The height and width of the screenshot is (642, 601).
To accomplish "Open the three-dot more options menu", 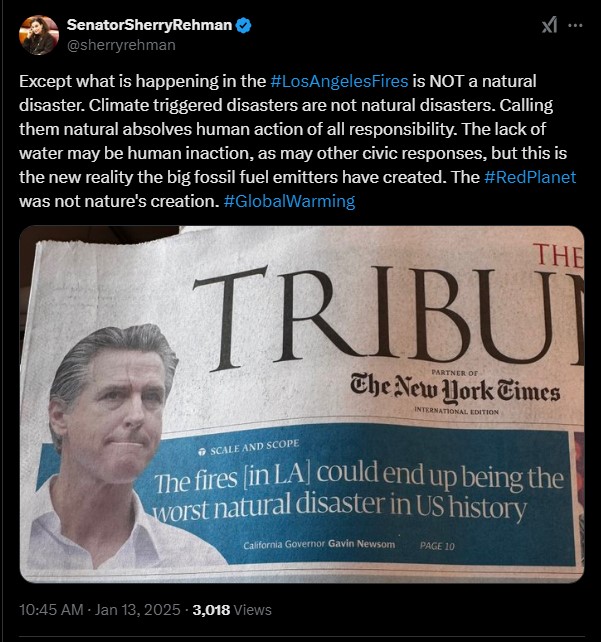I will point(575,25).
